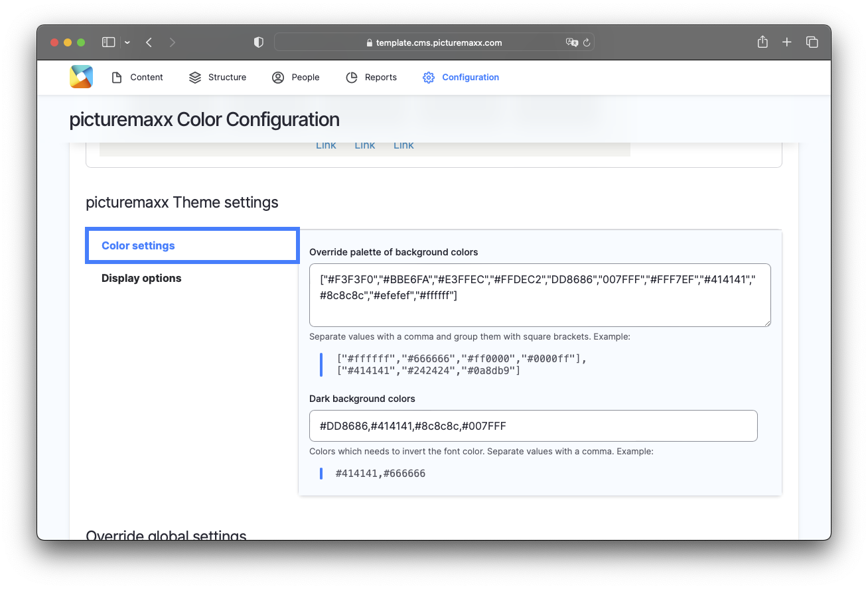Open the Safari sidebar panel icon
868x589 pixels.
tap(108, 42)
